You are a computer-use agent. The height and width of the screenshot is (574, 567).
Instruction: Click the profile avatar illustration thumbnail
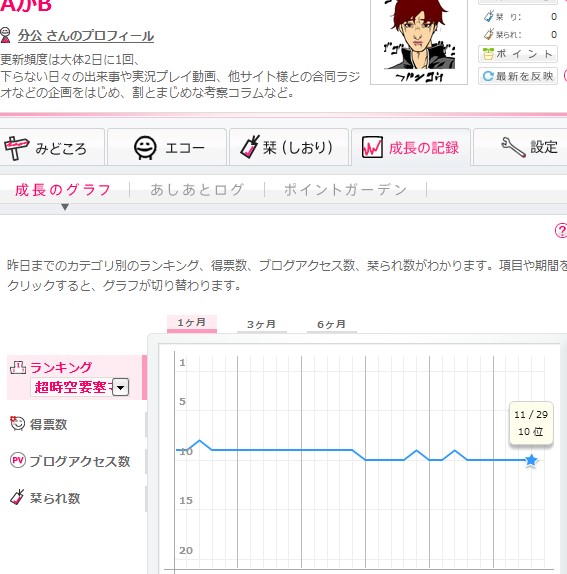[x=419, y=41]
